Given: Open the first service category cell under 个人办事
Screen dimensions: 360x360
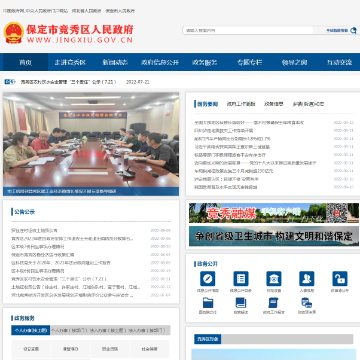Looking at the screenshot, I should 31,349.
